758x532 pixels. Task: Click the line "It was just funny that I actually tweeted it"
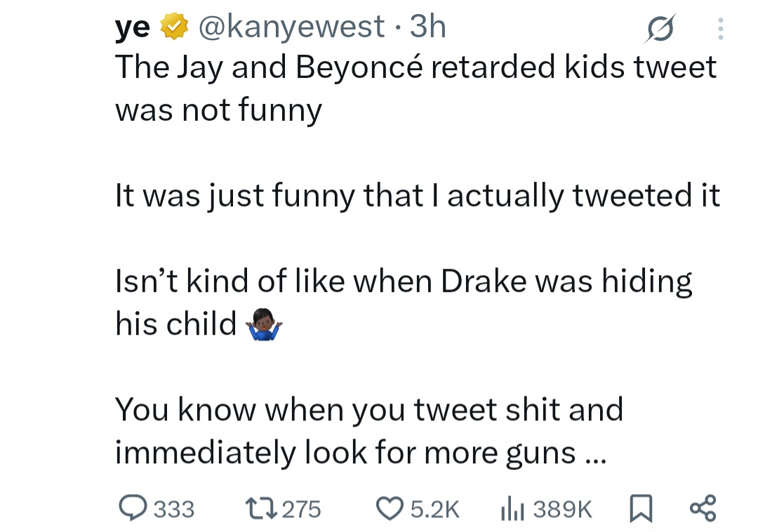(x=418, y=196)
